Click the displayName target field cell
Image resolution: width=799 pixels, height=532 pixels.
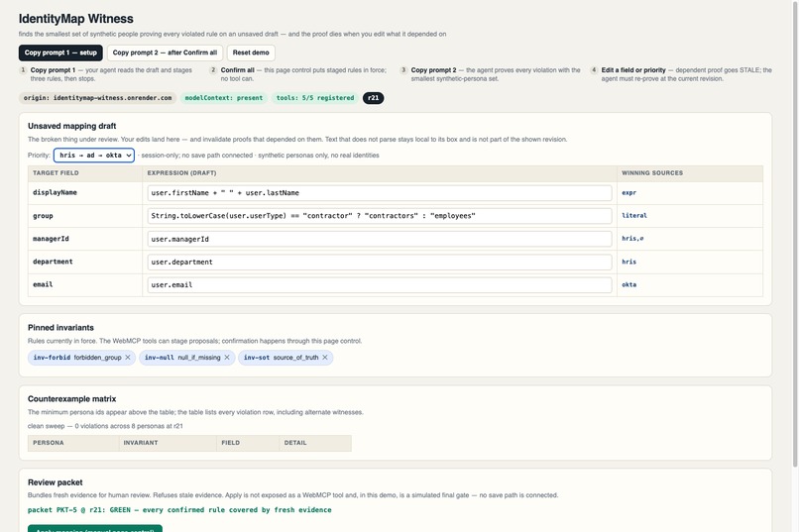click(85, 193)
